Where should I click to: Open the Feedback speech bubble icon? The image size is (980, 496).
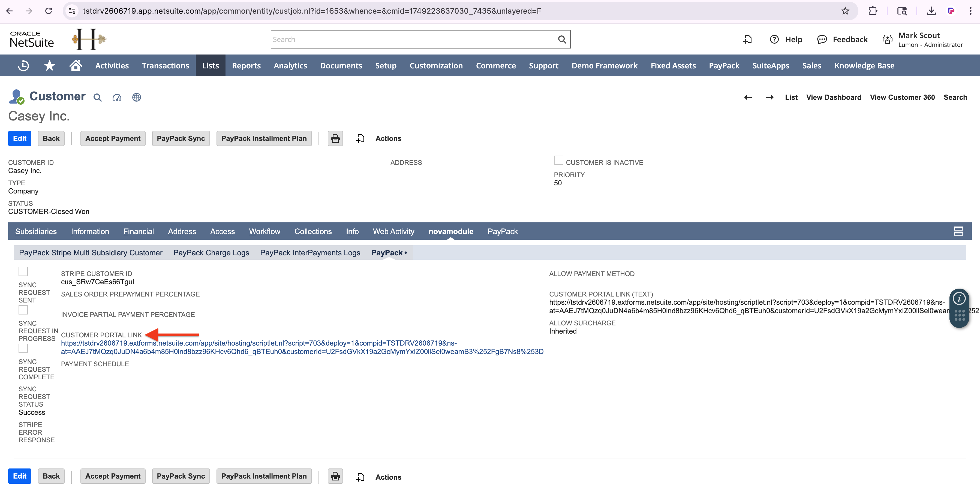coord(822,39)
